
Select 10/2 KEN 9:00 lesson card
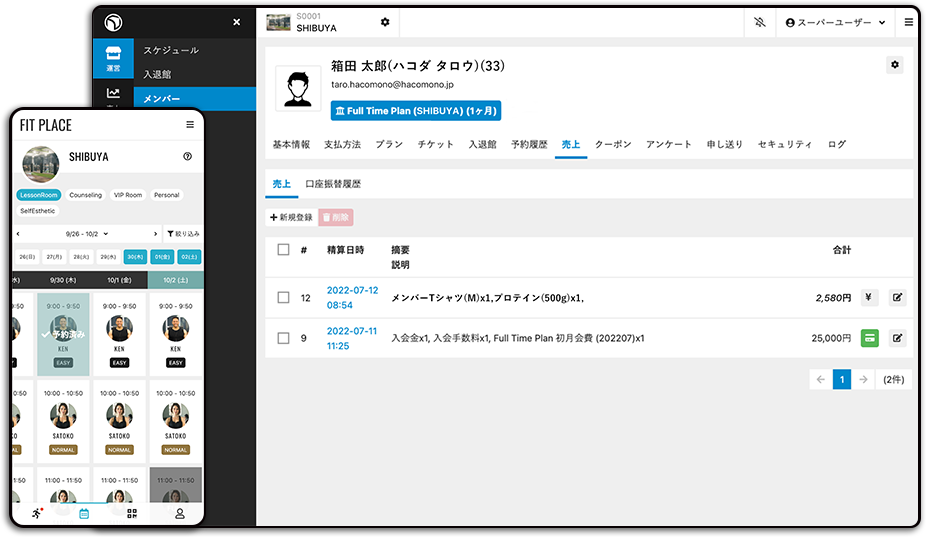coord(175,334)
